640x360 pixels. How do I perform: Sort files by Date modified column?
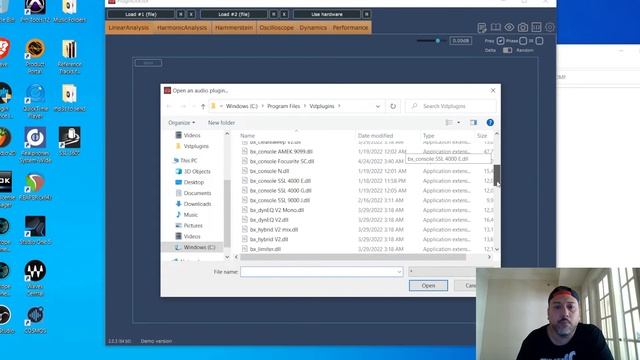coord(376,136)
